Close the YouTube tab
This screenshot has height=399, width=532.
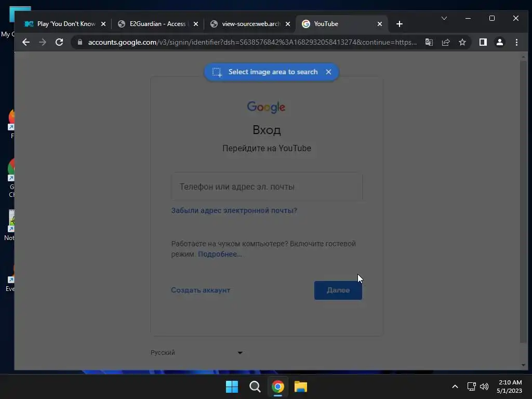[x=380, y=24]
